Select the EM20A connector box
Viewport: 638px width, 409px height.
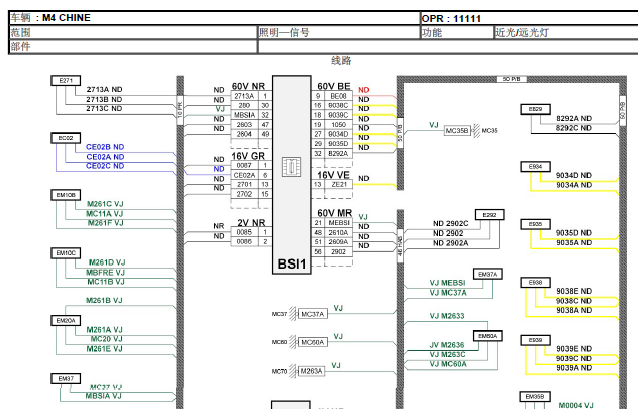click(x=66, y=321)
